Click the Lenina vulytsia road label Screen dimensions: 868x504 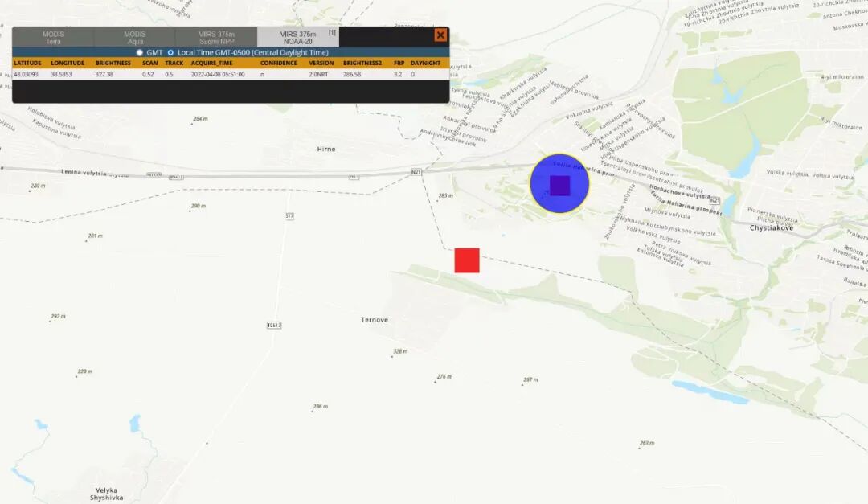click(x=84, y=172)
